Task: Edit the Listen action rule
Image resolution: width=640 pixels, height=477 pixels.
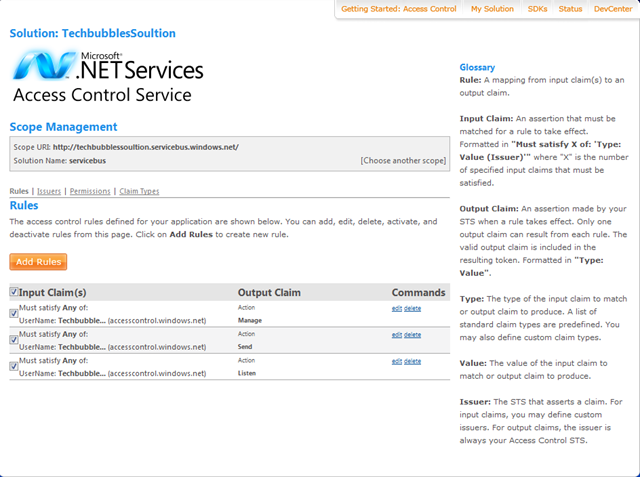Action: [x=397, y=362]
